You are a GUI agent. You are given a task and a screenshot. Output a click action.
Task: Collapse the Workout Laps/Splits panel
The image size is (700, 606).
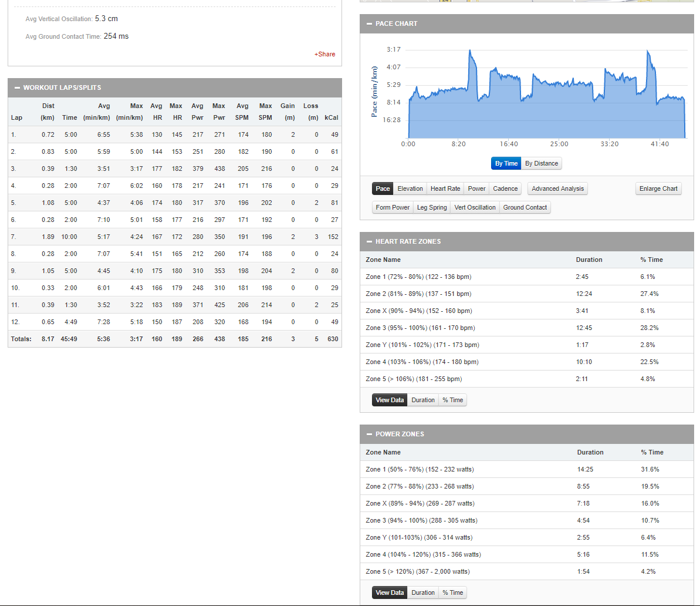pos(17,87)
